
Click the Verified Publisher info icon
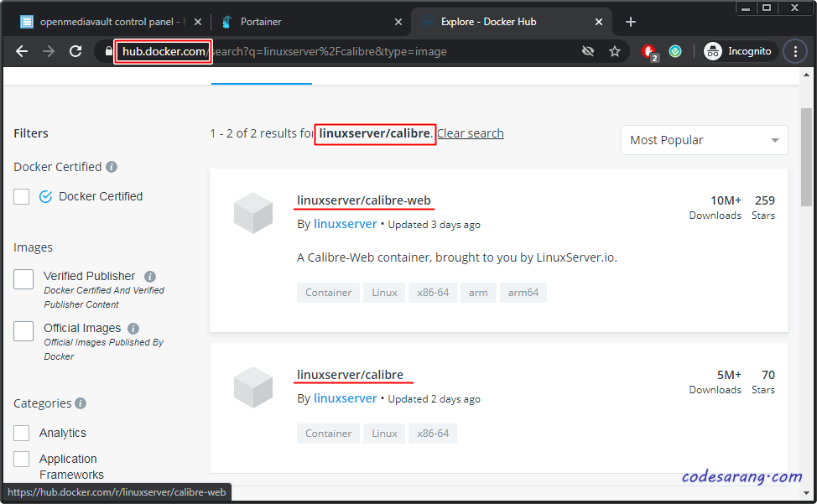(x=150, y=277)
